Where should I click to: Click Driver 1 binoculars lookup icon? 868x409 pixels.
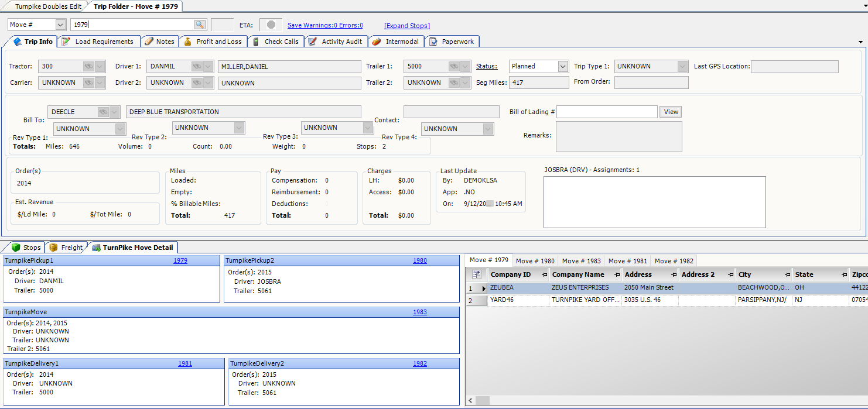pos(197,67)
